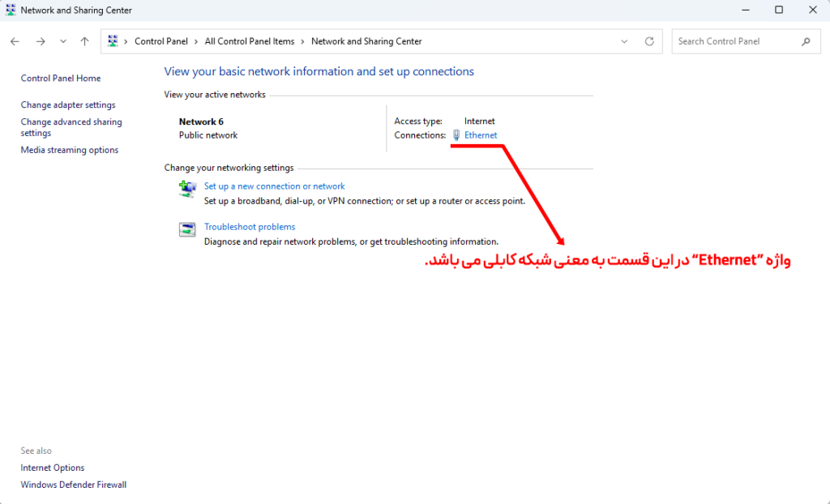This screenshot has height=504, width=830.
Task: Refresh the Network and Sharing Center page
Action: (649, 41)
